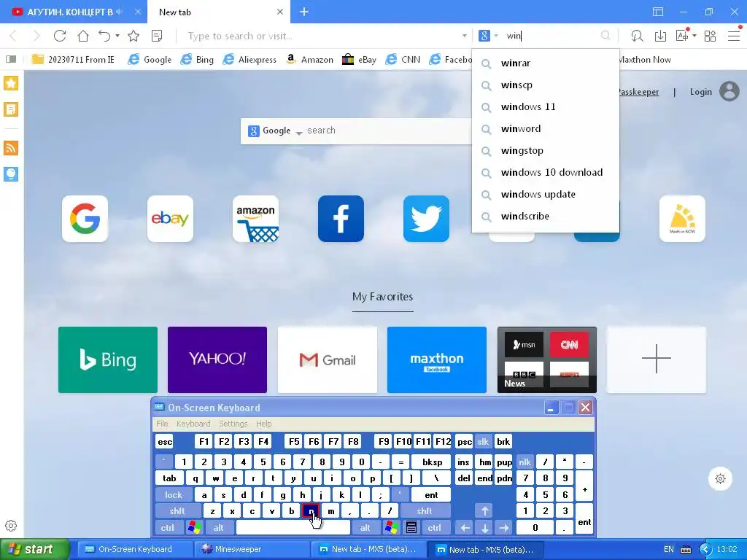The width and height of the screenshot is (747, 560).
Task: Open the Facebook quick access tile
Action: tap(341, 219)
